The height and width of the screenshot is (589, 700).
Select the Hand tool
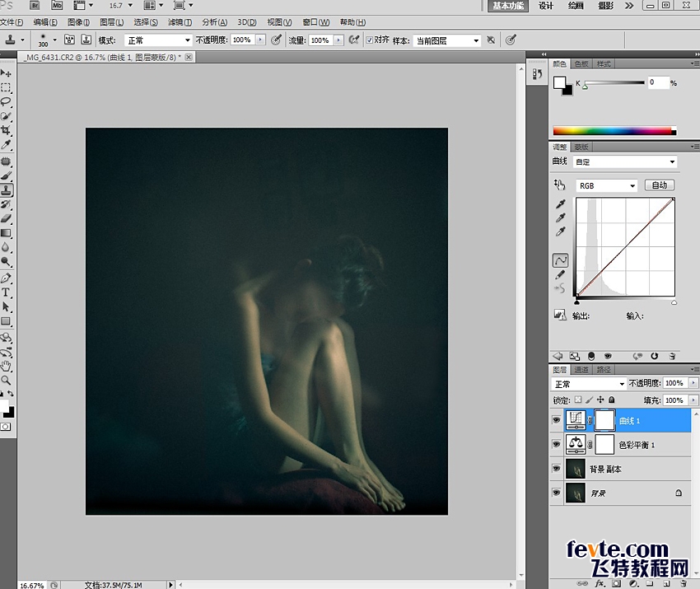[x=6, y=367]
